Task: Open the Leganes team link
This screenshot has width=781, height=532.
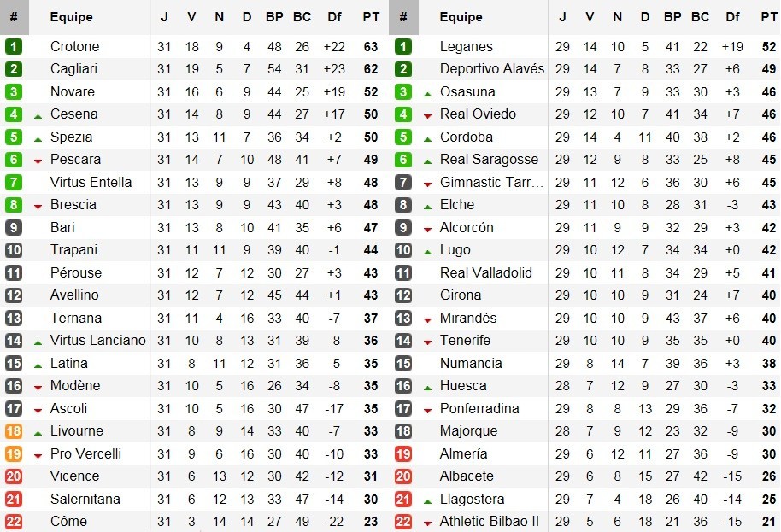Action: [466, 47]
